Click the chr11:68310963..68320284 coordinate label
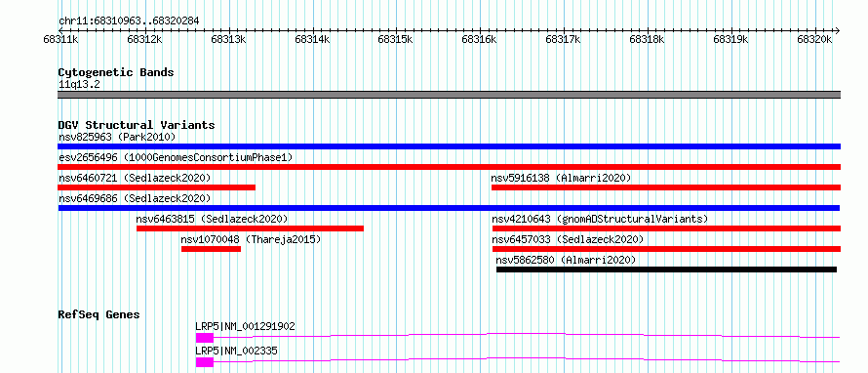 [129, 21]
